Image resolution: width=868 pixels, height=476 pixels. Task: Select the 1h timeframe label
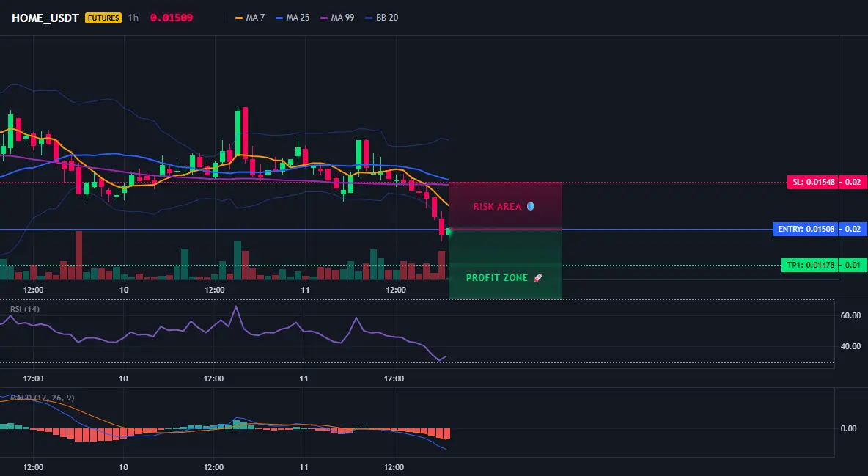(133, 18)
